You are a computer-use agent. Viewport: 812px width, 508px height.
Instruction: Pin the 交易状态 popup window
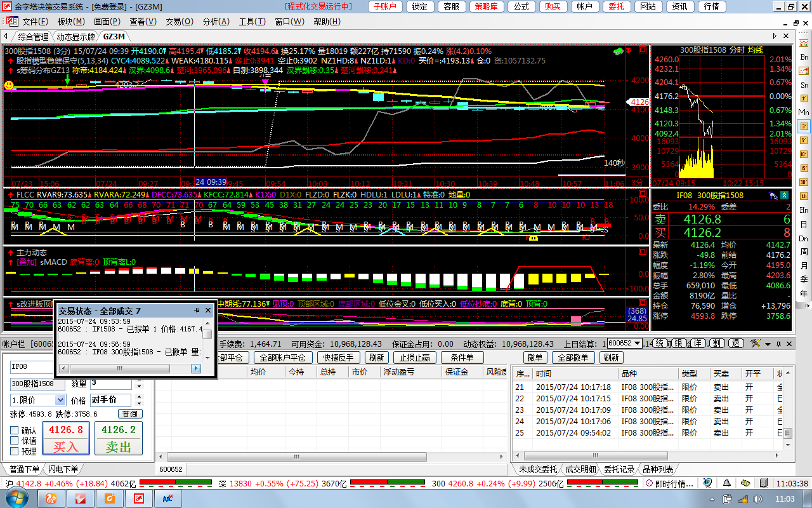click(197, 311)
